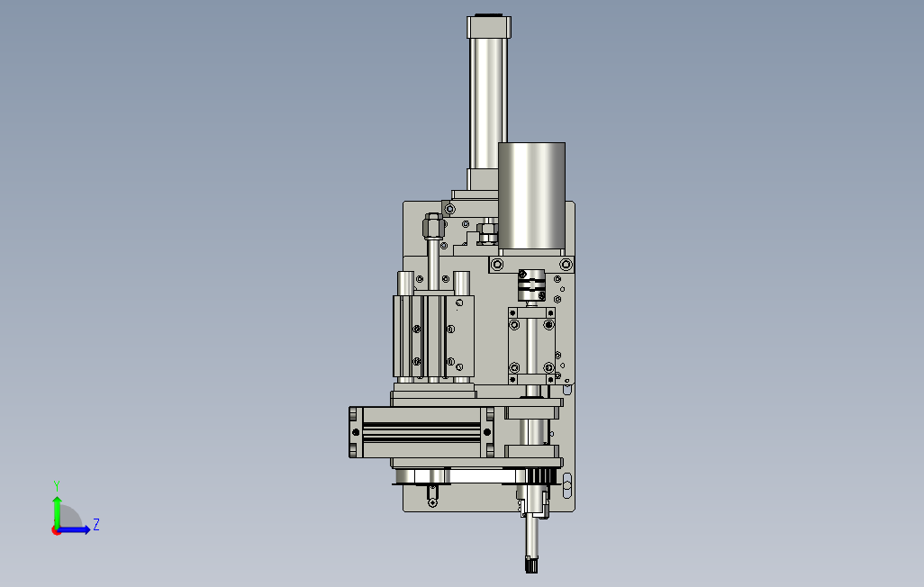
Task: Select the motor mounting flange with two bolts
Action: point(531,264)
